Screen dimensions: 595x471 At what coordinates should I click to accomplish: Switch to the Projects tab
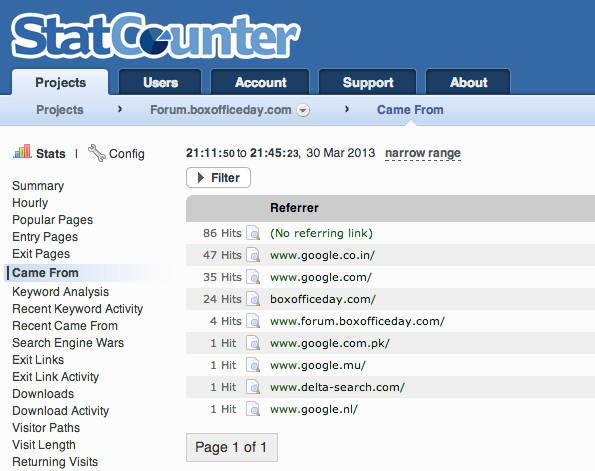tap(60, 82)
